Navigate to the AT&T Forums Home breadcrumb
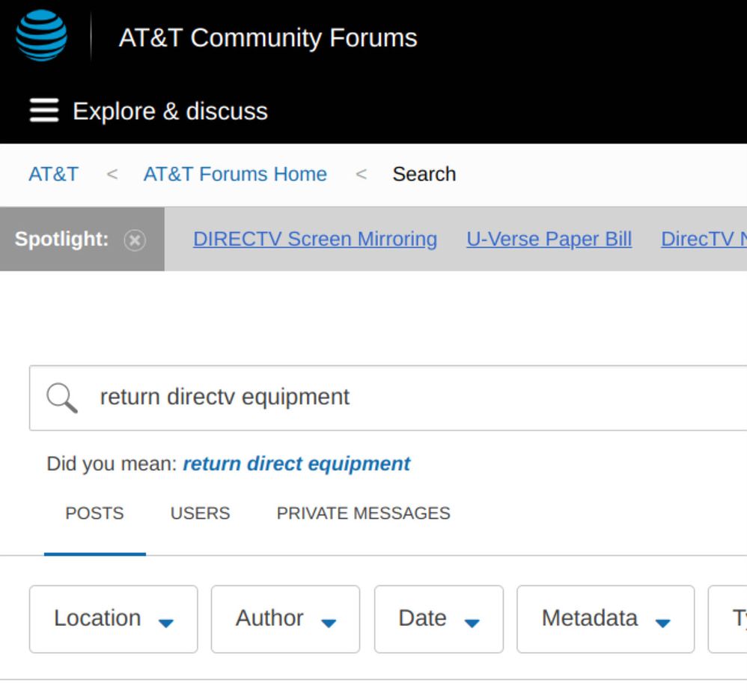747x700 pixels. click(235, 174)
